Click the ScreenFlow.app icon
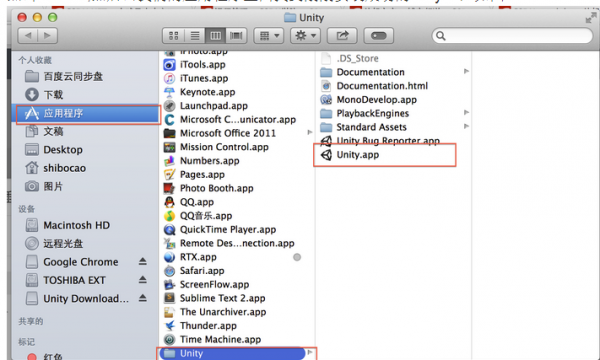Viewport: 600px width, 360px height. pyautogui.click(x=169, y=285)
